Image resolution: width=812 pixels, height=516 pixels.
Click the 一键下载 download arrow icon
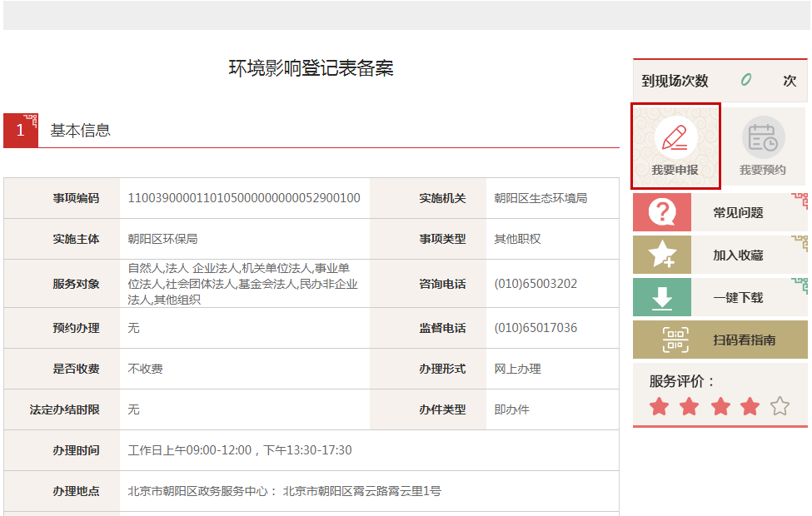662,297
